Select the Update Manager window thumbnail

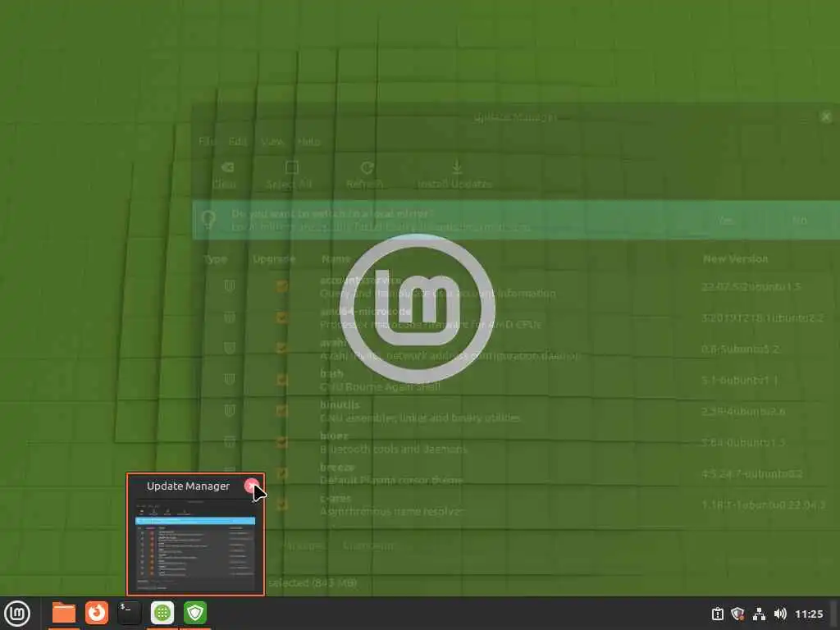tap(195, 544)
